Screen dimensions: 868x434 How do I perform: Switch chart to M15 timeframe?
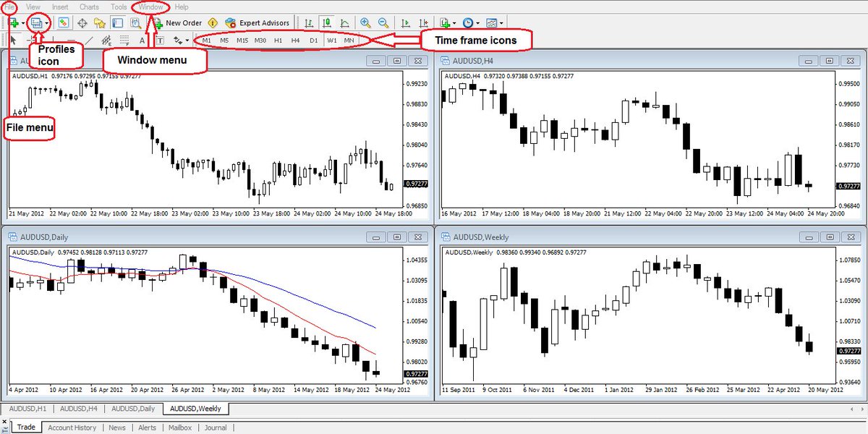coord(242,41)
